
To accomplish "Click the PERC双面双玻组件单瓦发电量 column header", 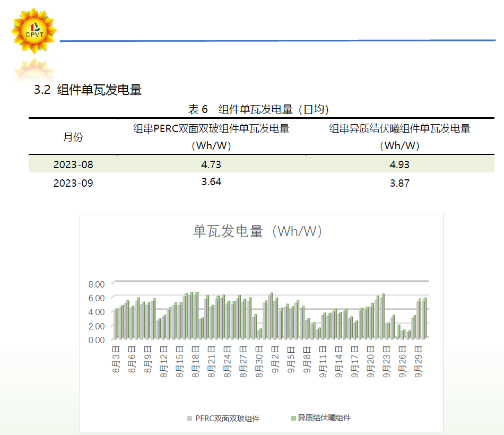I will 211,137.
